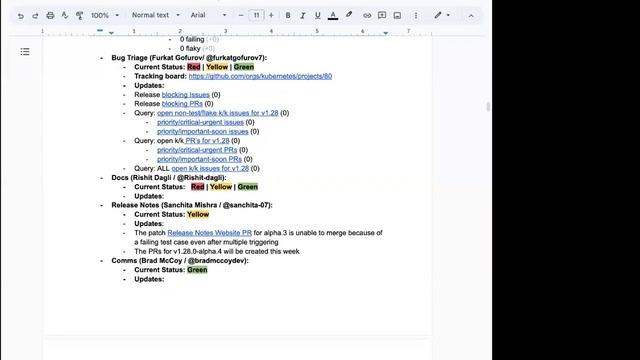Open the Normal text style dropdown
The height and width of the screenshot is (360, 640).
click(x=156, y=15)
